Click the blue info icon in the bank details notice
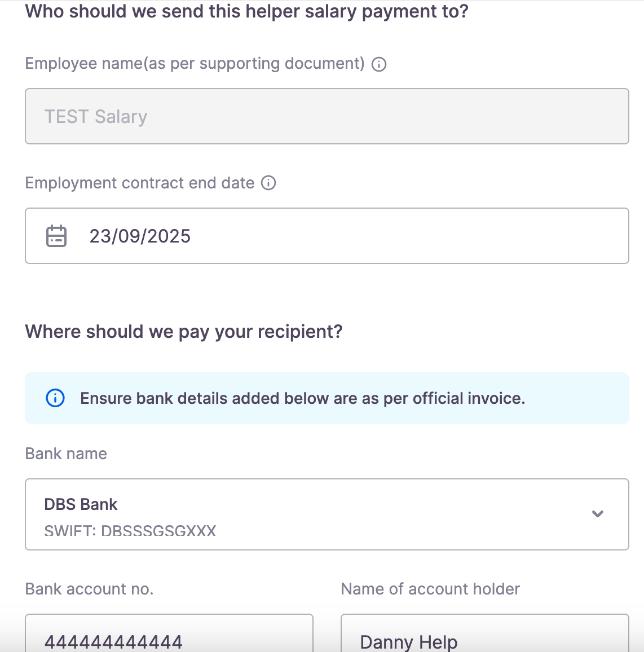The width and height of the screenshot is (644, 652). point(55,398)
